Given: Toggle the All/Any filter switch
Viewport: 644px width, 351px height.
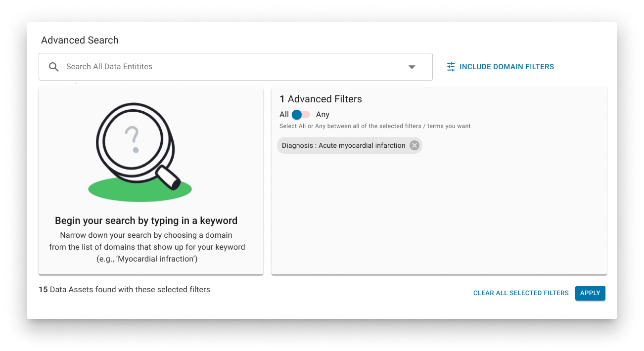Looking at the screenshot, I should click(x=300, y=115).
